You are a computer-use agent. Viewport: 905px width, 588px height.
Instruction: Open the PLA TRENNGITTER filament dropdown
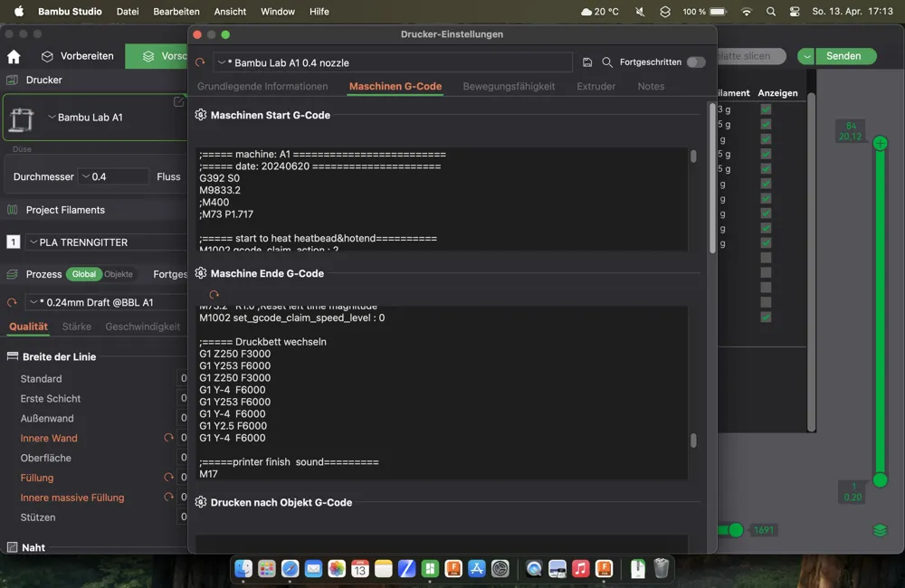tap(104, 242)
